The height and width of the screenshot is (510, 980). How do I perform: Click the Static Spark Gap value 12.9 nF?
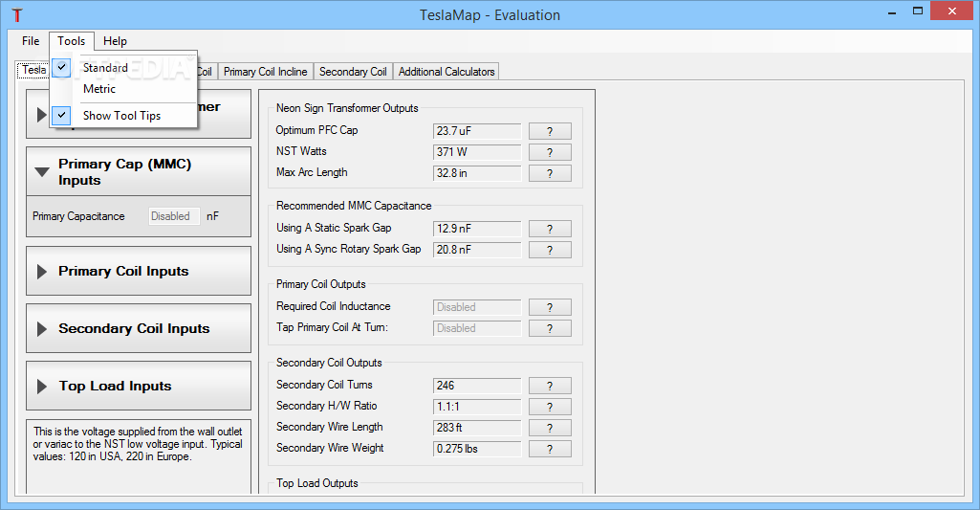pos(477,229)
